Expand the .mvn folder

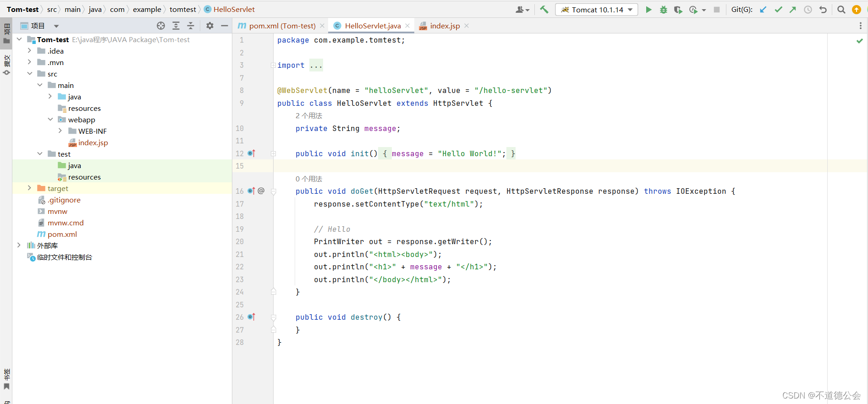(x=29, y=62)
